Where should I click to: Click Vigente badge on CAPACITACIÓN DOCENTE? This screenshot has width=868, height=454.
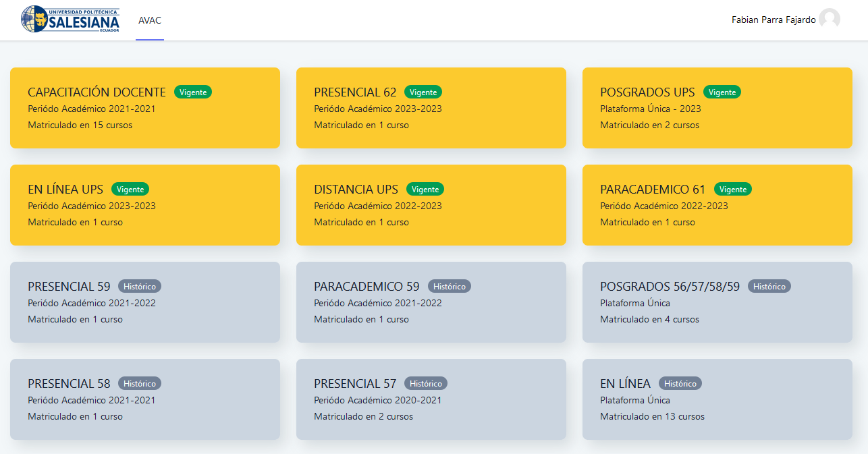(193, 92)
